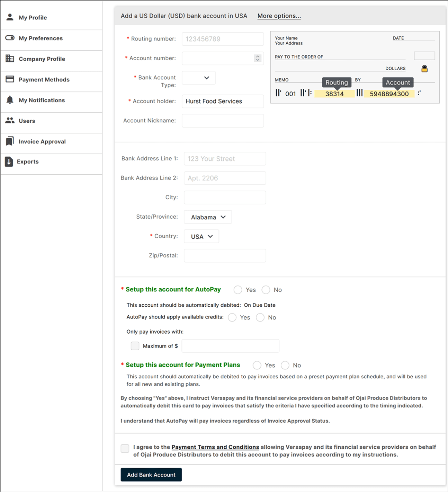Image resolution: width=448 pixels, height=492 pixels.
Task: Click the Exports download icon
Action: pos(9,161)
